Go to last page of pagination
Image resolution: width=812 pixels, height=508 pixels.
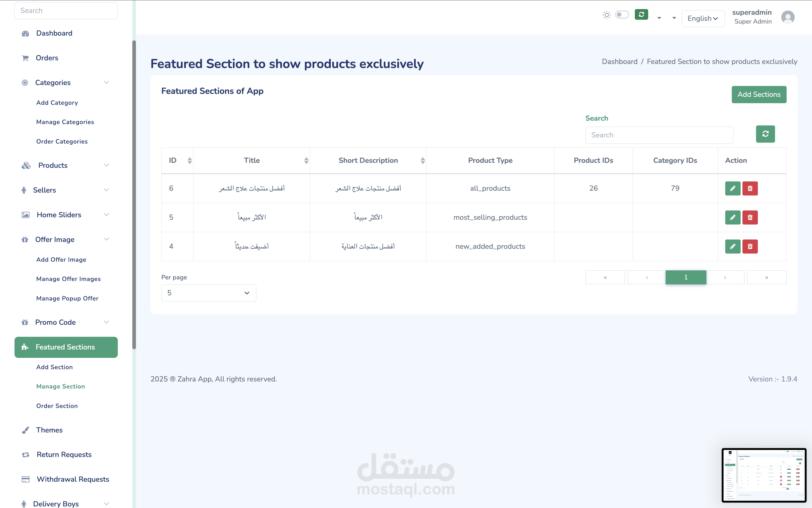pos(766,278)
